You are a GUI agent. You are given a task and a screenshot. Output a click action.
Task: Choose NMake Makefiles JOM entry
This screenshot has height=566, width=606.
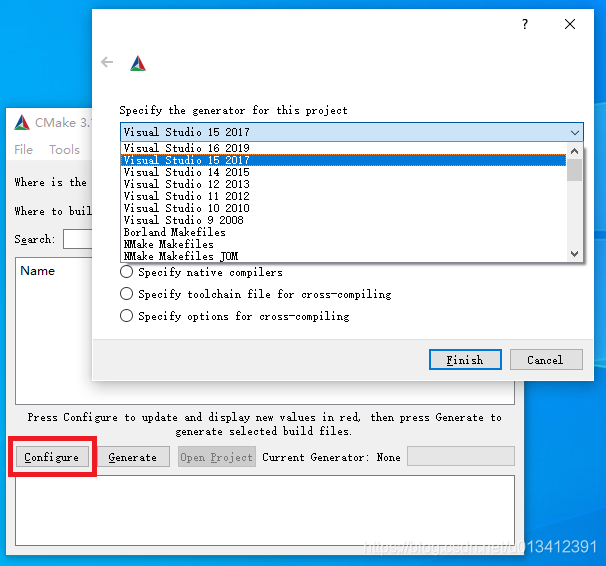tap(343, 256)
